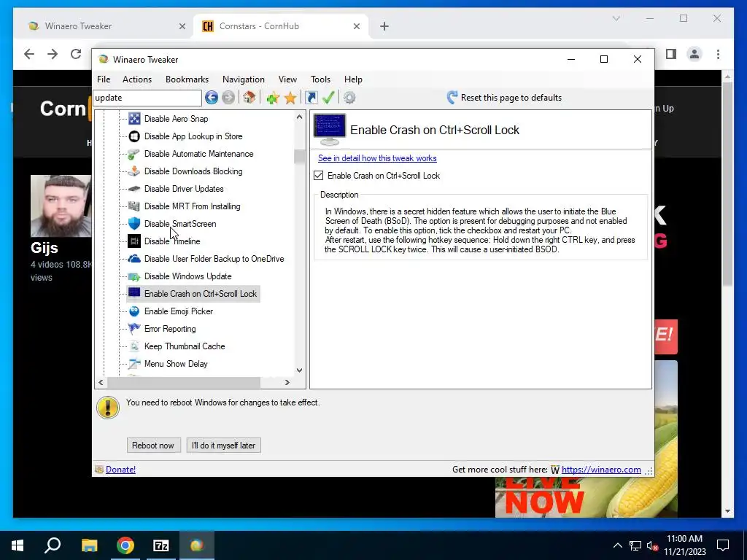Select Error Reporting tree item
This screenshot has width=747, height=560.
[x=170, y=329]
